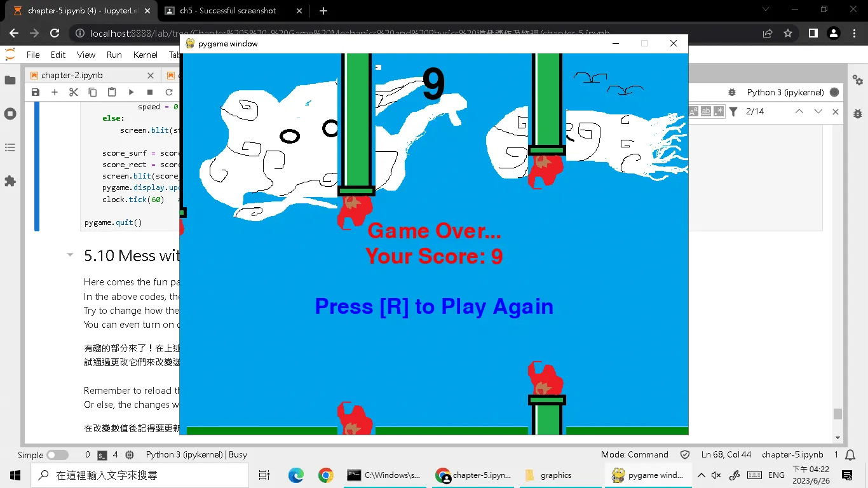Screen dimensions: 868x488
Task: Toggle match case in the search bar
Action: click(x=693, y=111)
